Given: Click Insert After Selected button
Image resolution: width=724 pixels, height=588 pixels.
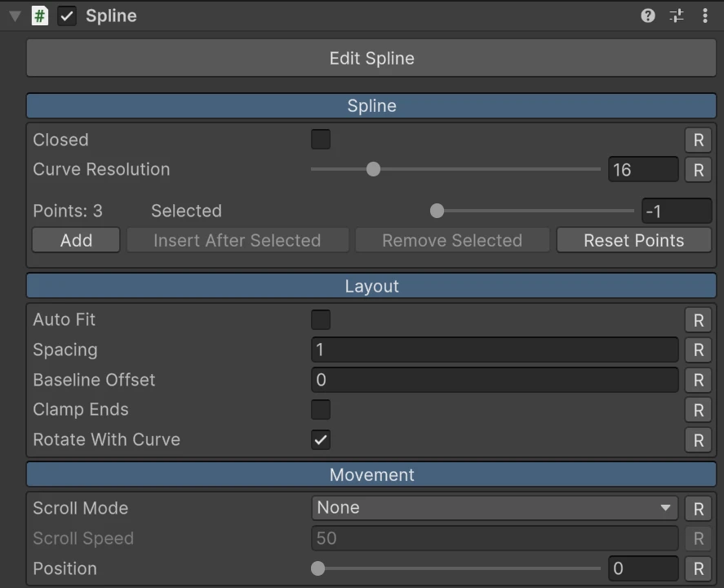Looking at the screenshot, I should pyautogui.click(x=238, y=240).
